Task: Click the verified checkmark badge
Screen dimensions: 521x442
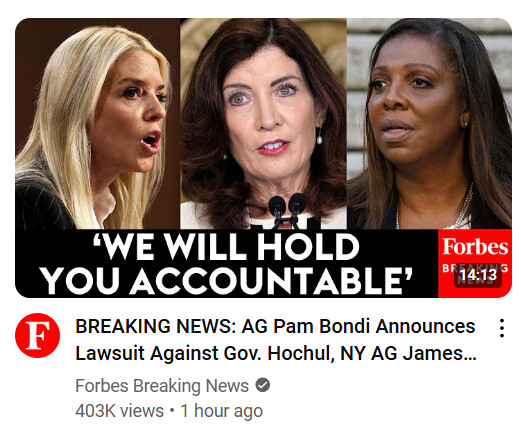Action: (x=263, y=385)
